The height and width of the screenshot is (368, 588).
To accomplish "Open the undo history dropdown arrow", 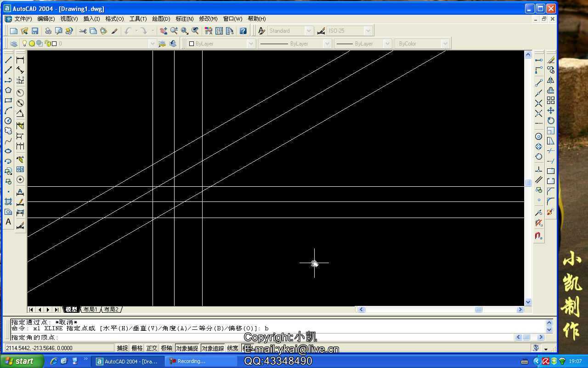I will (136, 31).
